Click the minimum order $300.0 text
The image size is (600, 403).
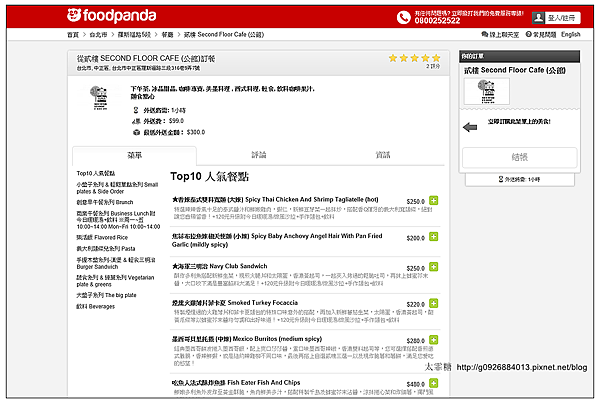click(196, 132)
